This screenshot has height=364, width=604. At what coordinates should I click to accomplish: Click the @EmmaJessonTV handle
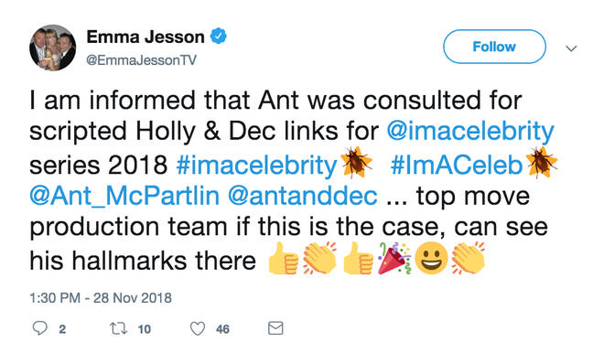[141, 60]
